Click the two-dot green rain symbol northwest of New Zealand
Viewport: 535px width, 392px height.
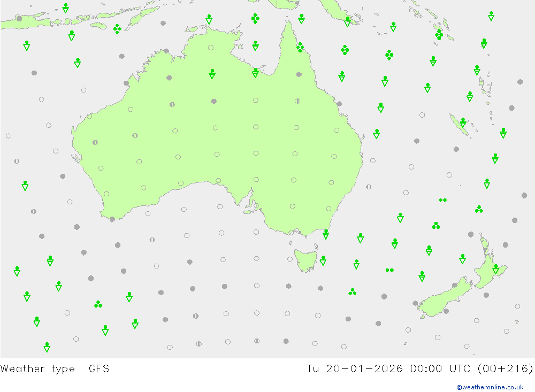pyautogui.click(x=442, y=200)
